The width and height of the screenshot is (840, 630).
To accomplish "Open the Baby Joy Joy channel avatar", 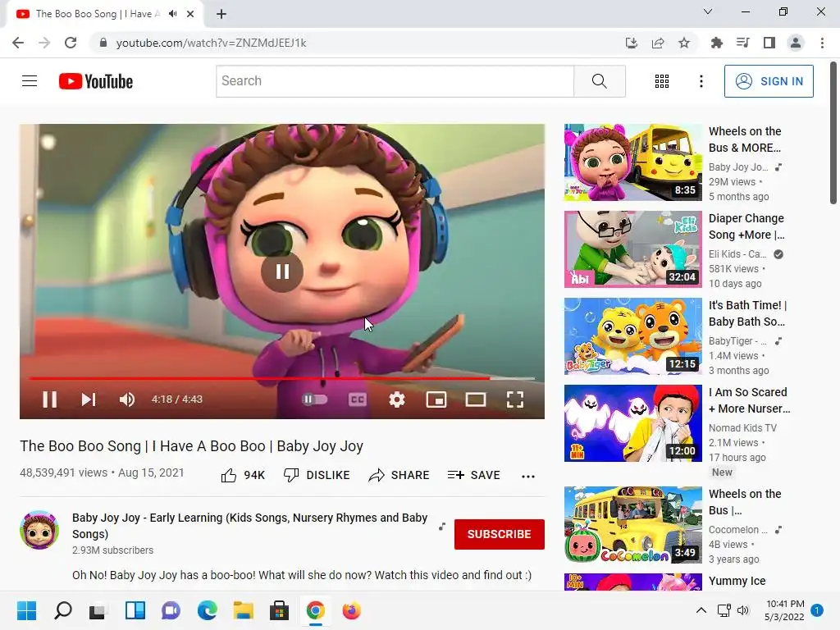I will 39,530.
